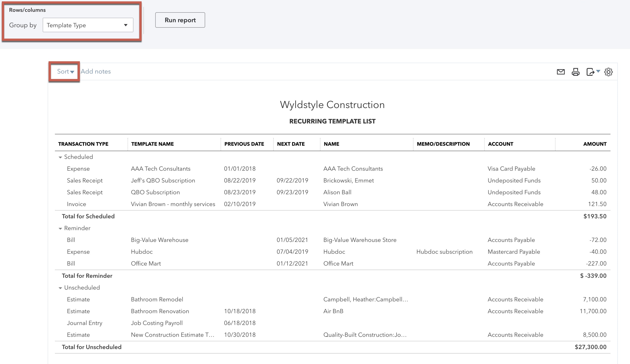
Task: Click the Recurring Template List heading
Action: click(332, 121)
